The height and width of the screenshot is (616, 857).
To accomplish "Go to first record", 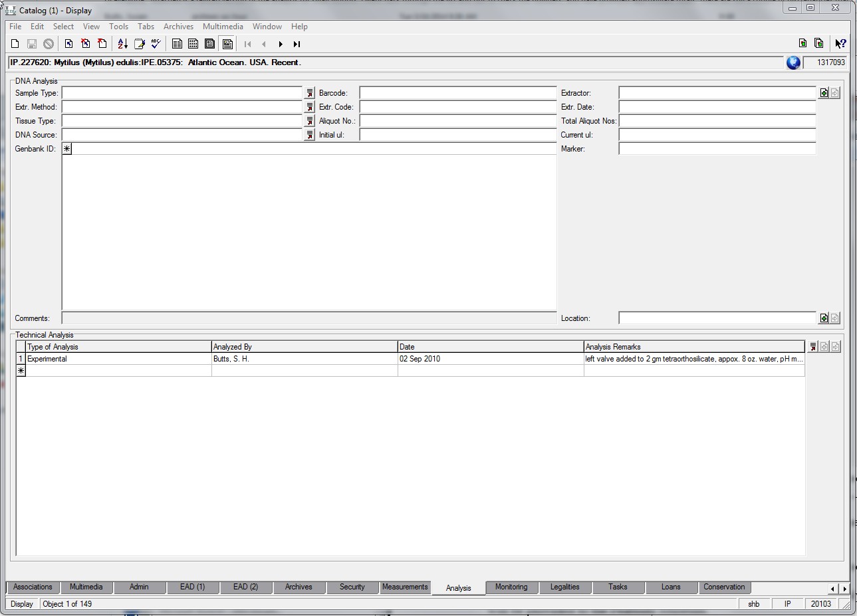I will (248, 44).
